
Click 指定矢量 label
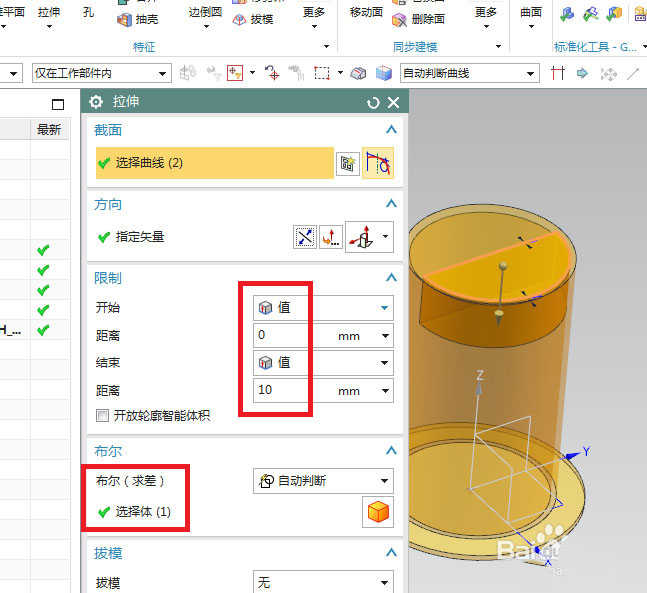[140, 237]
